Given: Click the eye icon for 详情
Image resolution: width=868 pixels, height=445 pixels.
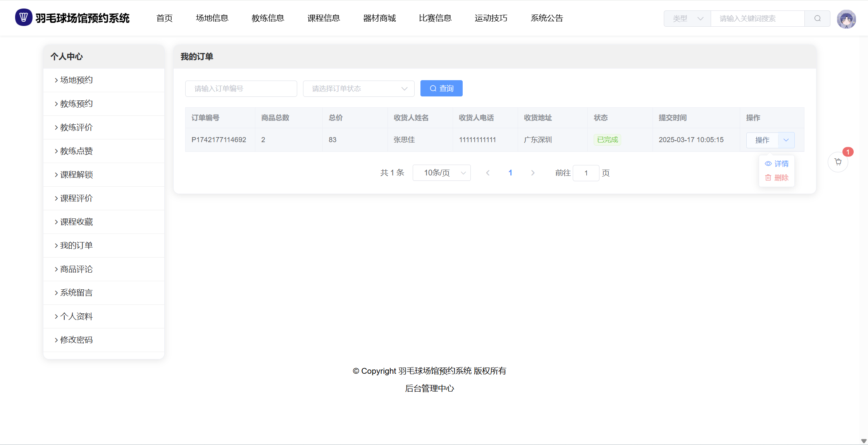Looking at the screenshot, I should coord(768,164).
